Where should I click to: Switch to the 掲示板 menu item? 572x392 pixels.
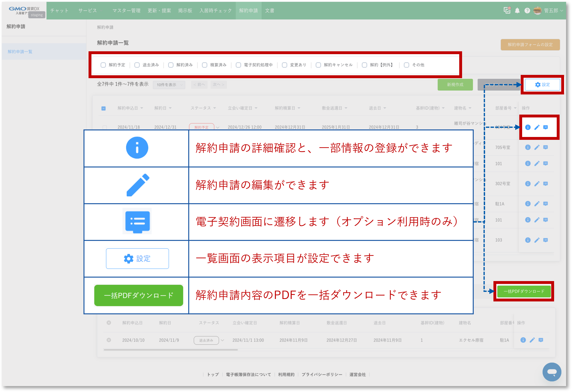click(185, 11)
